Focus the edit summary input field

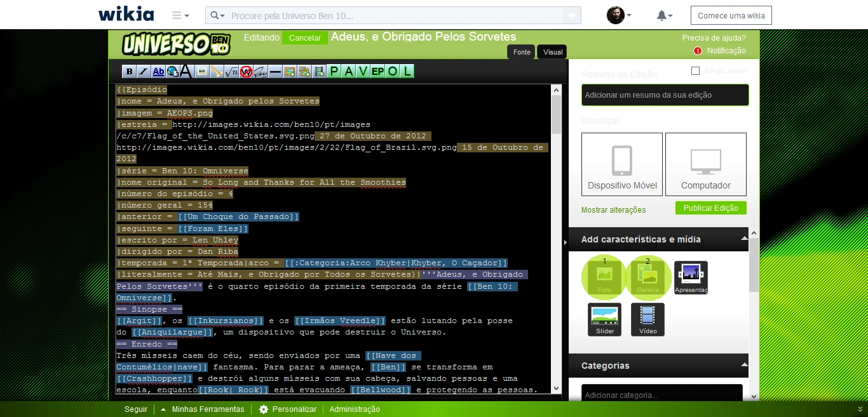click(x=665, y=95)
